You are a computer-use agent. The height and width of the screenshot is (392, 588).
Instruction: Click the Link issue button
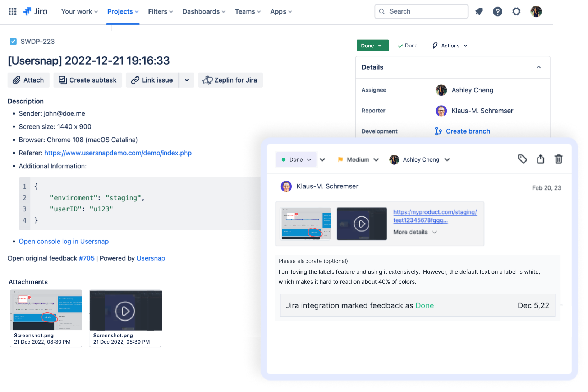coord(152,80)
